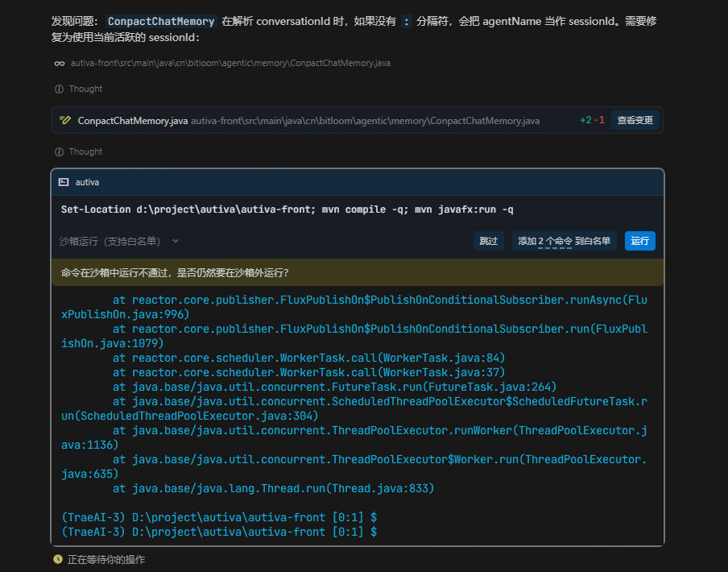Open 查看变更 to review changes
The image size is (728, 572).
point(635,121)
